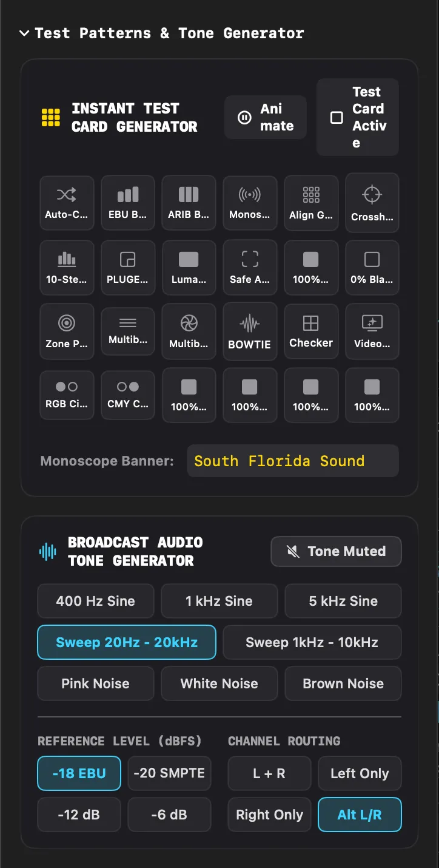Screen dimensions: 439x868
Task: Pick the Align G… grid pattern
Action: (311, 203)
